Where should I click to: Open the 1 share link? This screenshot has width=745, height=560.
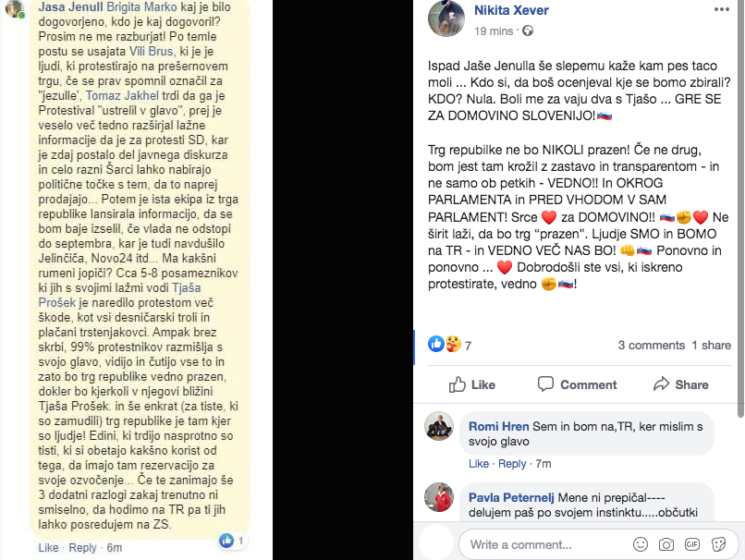coord(711,346)
